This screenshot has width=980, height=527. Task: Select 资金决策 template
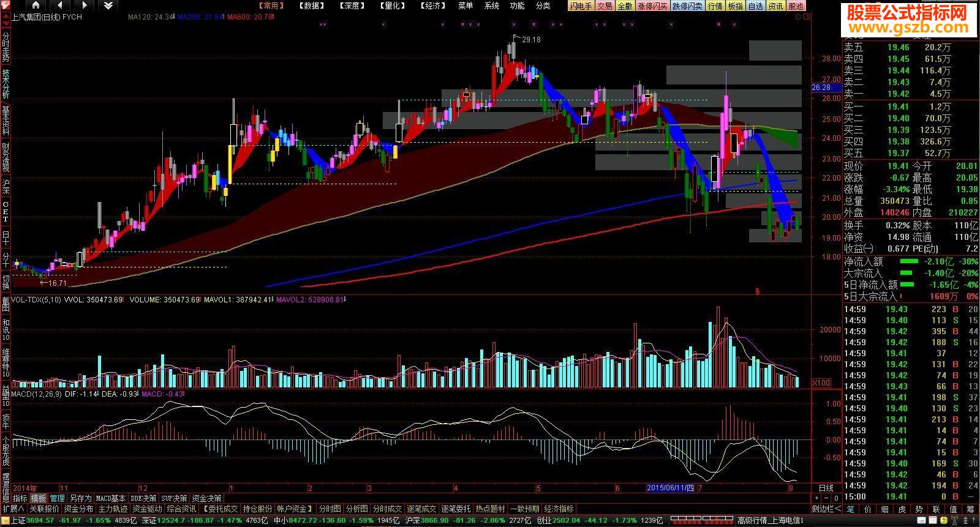(206, 498)
